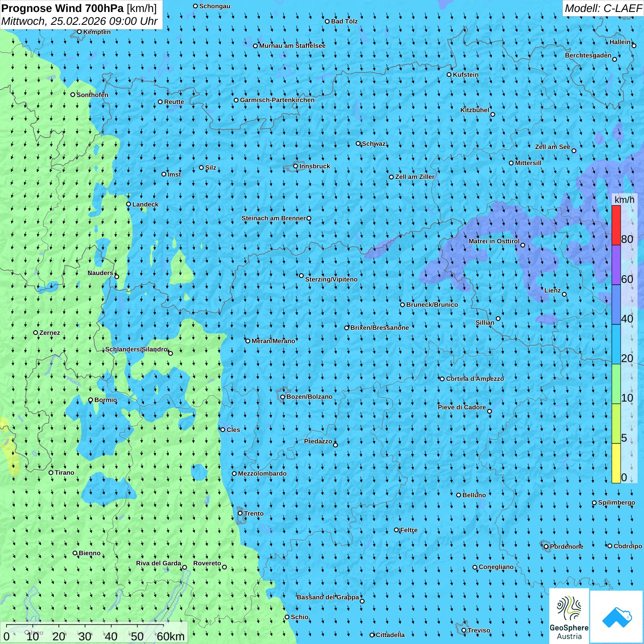Select the Zell am Ziller label
Screen dimensions: 644x644
(x=415, y=177)
